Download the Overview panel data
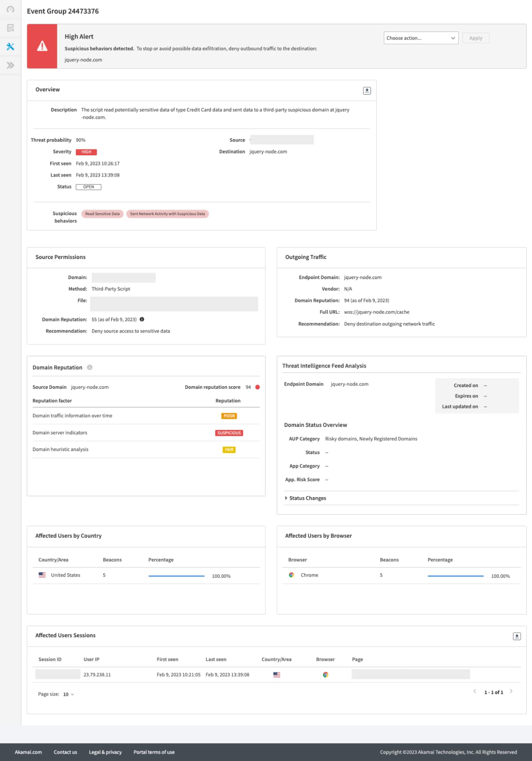532x761 pixels. pos(366,91)
